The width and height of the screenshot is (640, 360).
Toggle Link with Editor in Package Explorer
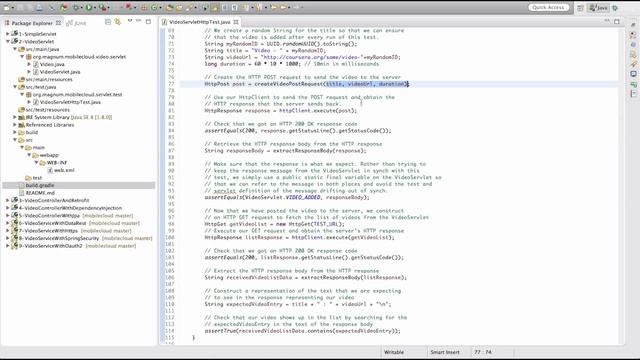coord(118,22)
